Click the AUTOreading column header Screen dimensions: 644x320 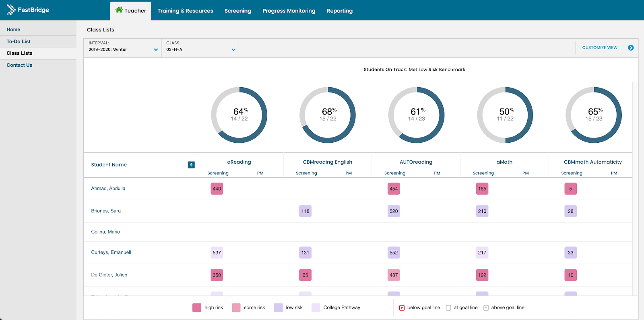[416, 162]
